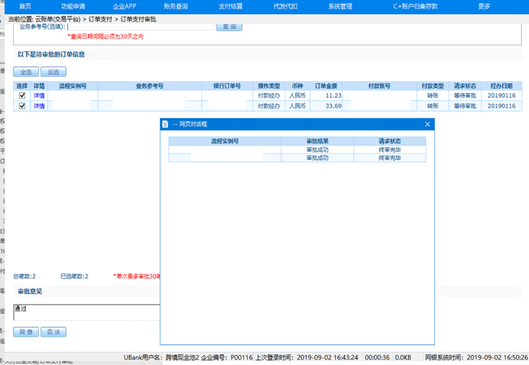Click the 查询 search button

coord(229,27)
